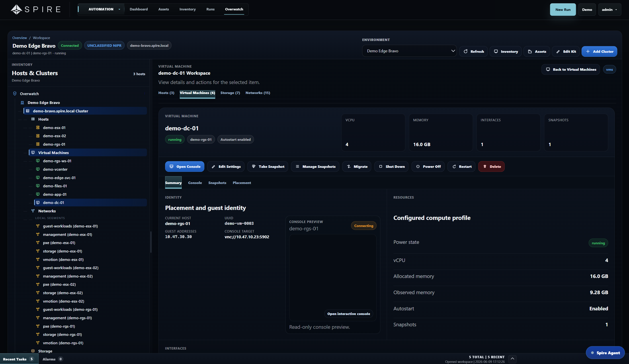Click the Refresh circular arrow icon
Viewport: 629px width, 364px height.
click(x=465, y=51)
